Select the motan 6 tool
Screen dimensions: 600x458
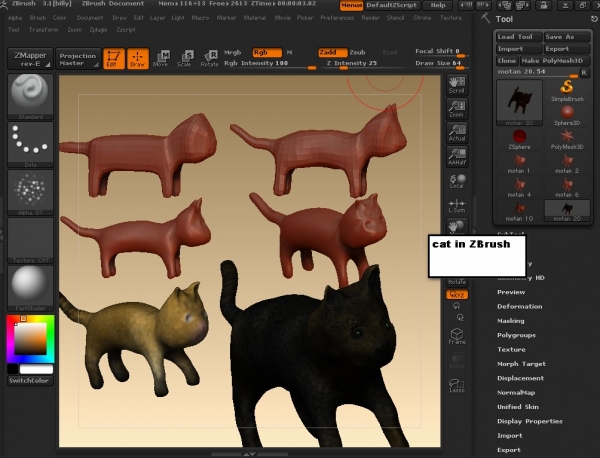567,187
